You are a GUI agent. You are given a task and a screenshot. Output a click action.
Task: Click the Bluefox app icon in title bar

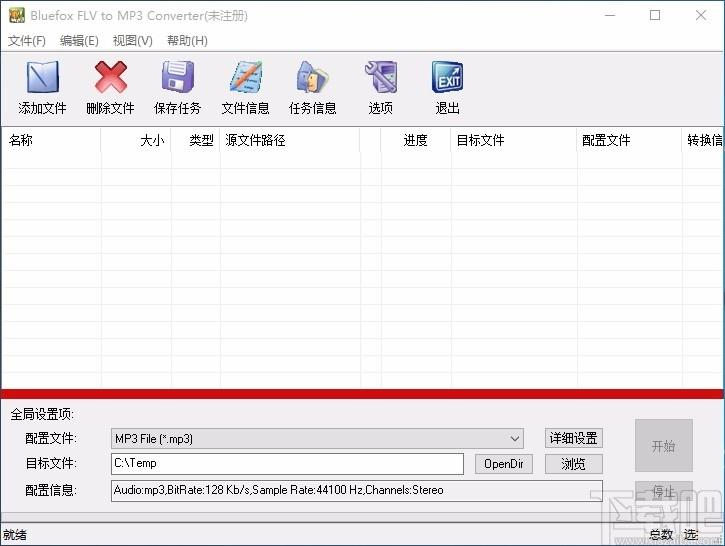click(17, 15)
